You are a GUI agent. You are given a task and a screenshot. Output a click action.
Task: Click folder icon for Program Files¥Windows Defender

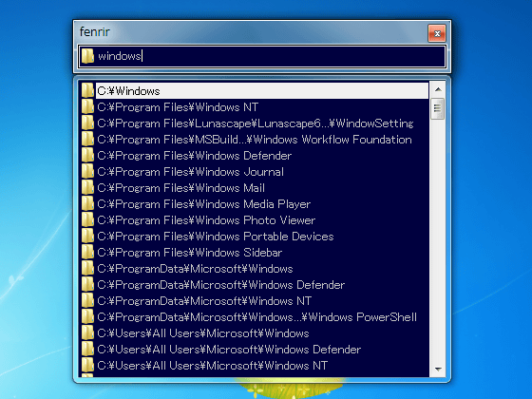tap(87, 156)
